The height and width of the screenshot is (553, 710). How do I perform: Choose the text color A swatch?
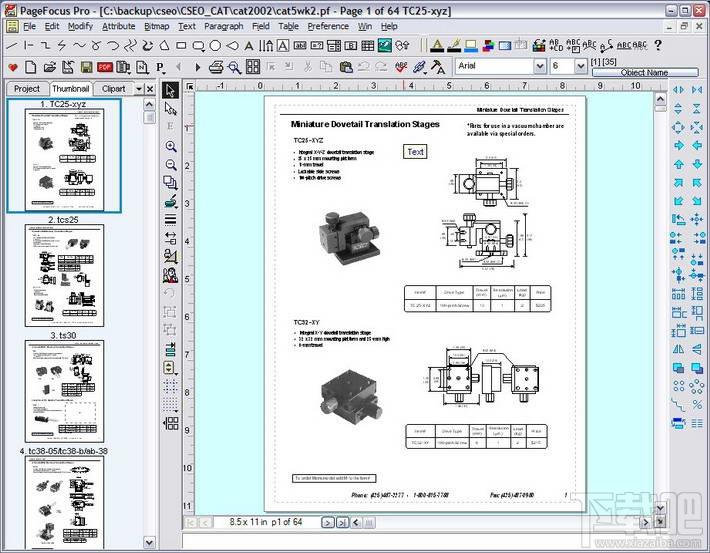(437, 45)
